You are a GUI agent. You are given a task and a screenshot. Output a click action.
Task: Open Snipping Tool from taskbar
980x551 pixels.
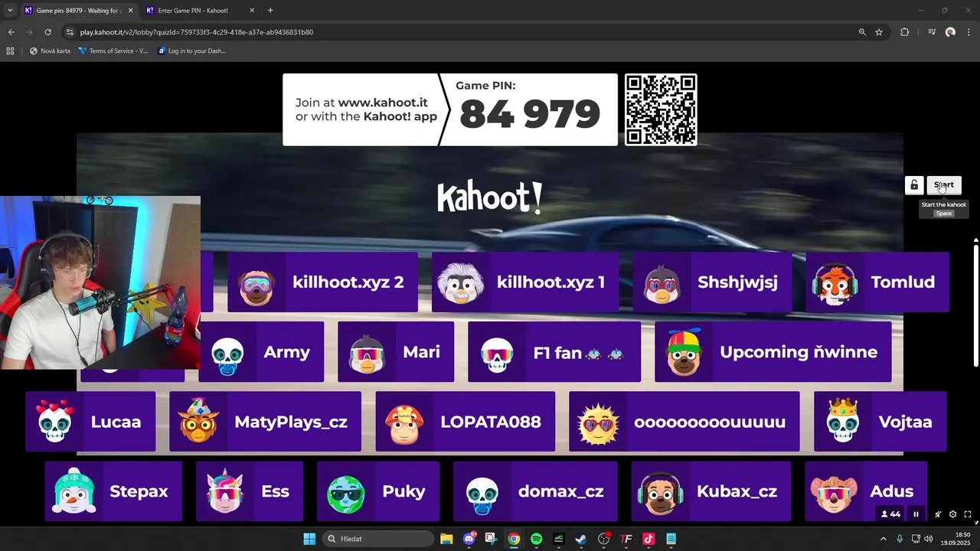[x=491, y=539]
